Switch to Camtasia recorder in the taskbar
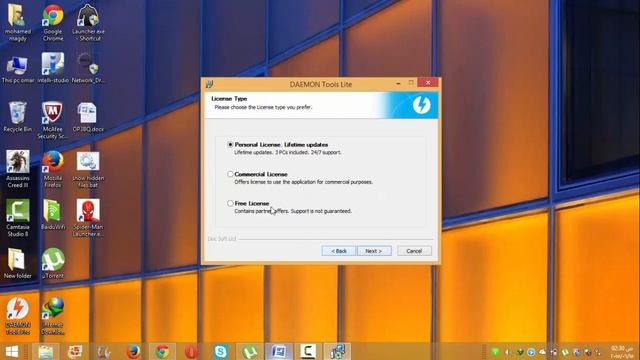The width and height of the screenshot is (640, 360). click(x=308, y=351)
